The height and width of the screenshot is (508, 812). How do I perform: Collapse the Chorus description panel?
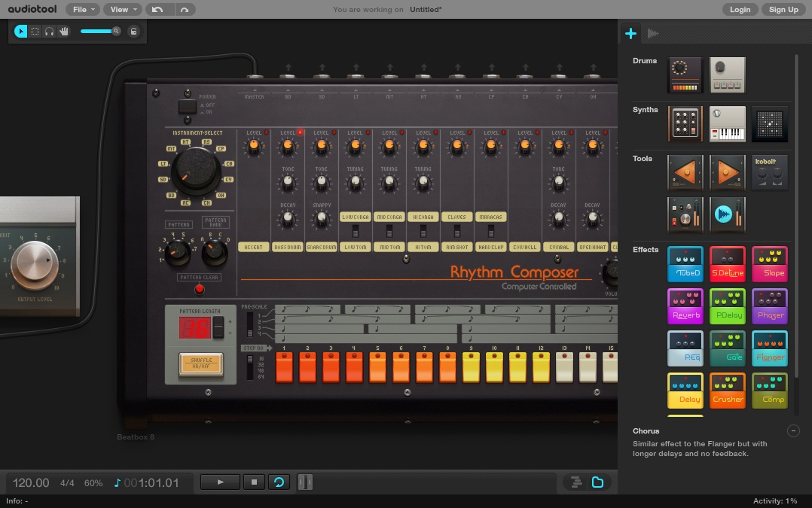(x=793, y=431)
